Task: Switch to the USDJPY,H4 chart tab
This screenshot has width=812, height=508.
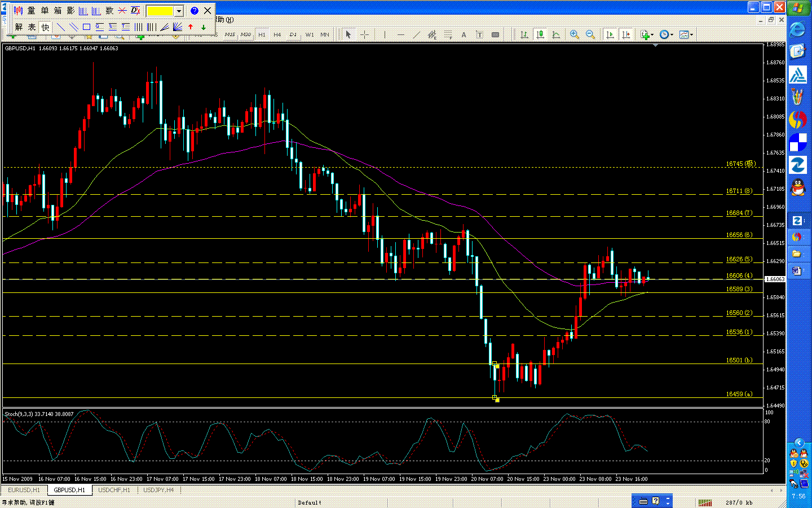Action: click(158, 490)
